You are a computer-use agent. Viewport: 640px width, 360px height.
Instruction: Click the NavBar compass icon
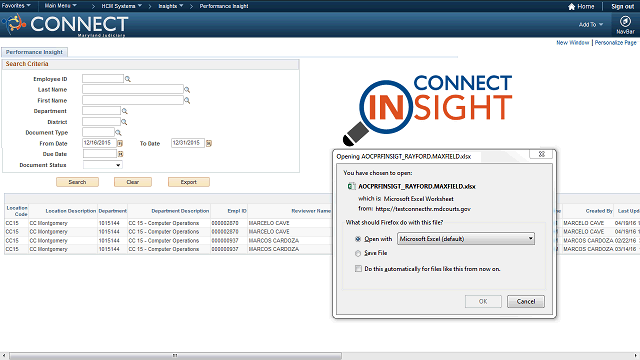[625, 21]
